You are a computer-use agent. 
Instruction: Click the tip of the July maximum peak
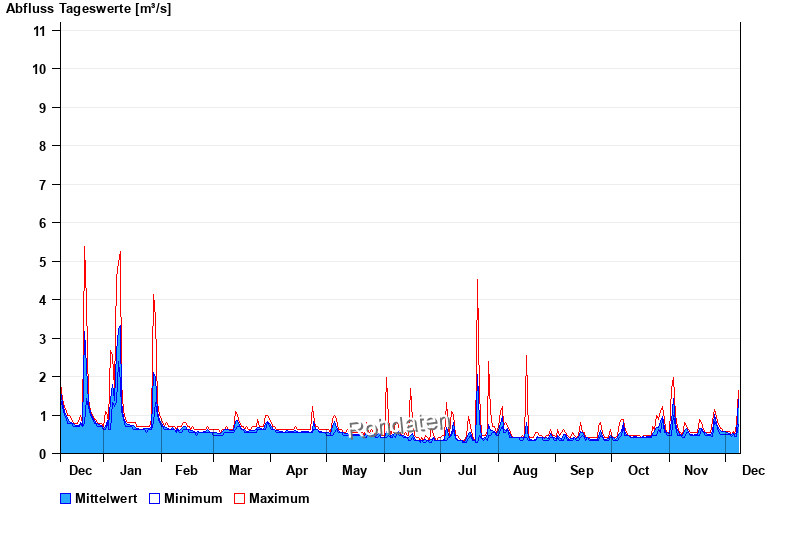[x=477, y=280]
